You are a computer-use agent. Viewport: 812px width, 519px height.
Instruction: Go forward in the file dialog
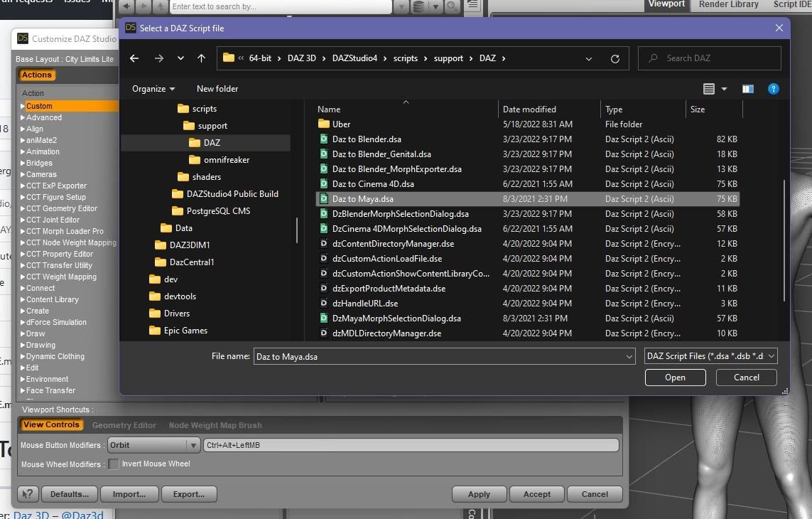pyautogui.click(x=159, y=58)
